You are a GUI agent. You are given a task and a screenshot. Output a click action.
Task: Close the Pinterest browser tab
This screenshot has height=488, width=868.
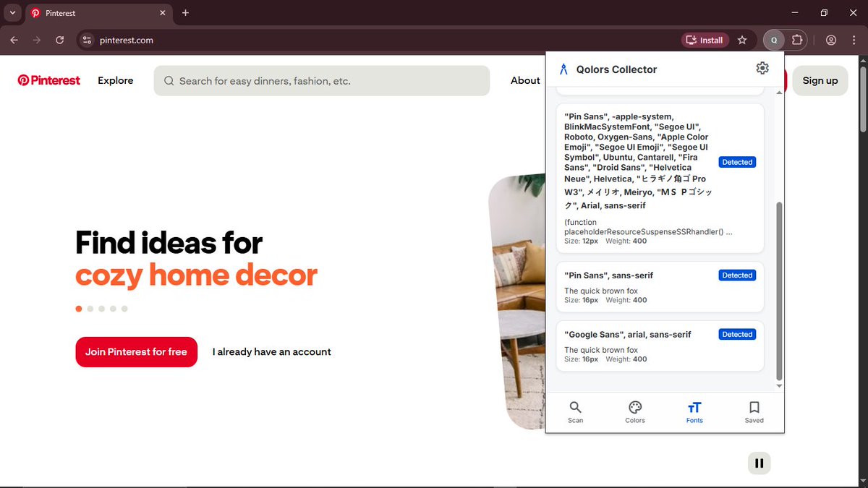point(163,13)
